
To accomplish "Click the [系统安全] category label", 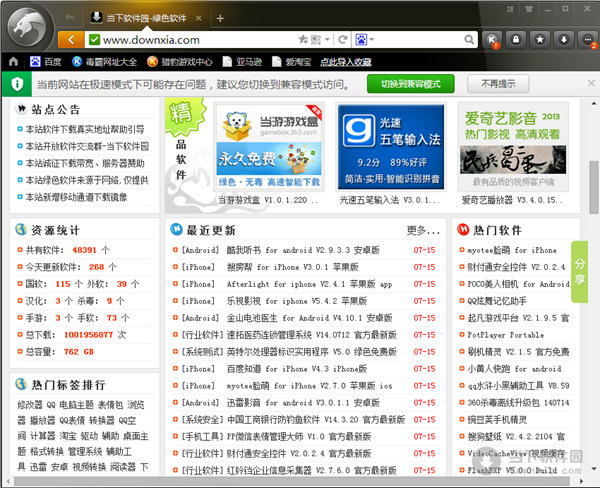I will pos(202,419).
